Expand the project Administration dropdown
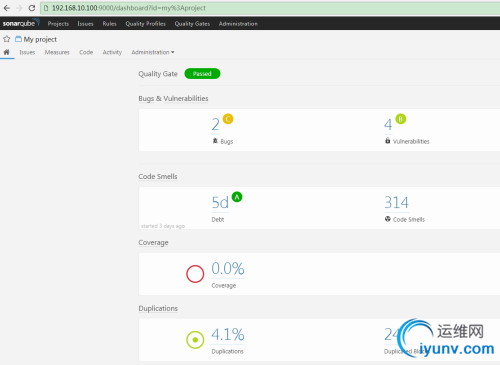 coord(153,52)
